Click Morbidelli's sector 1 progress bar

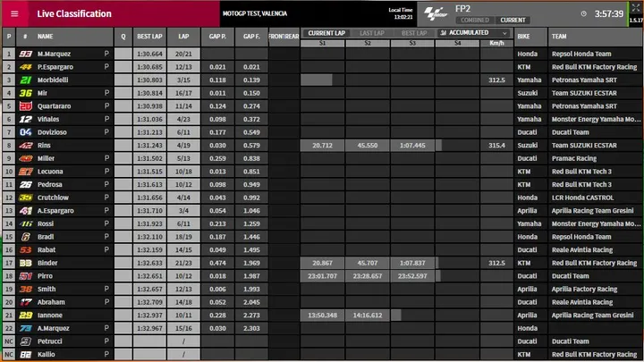tap(317, 80)
